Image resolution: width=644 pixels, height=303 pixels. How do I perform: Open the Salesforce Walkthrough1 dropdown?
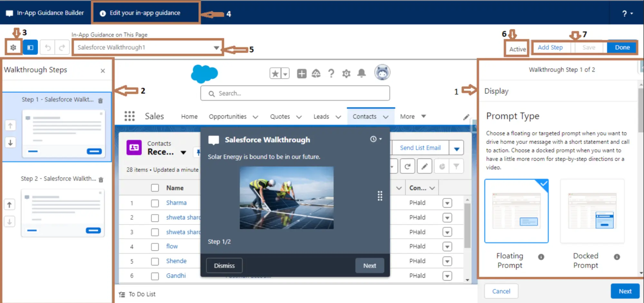tap(216, 47)
